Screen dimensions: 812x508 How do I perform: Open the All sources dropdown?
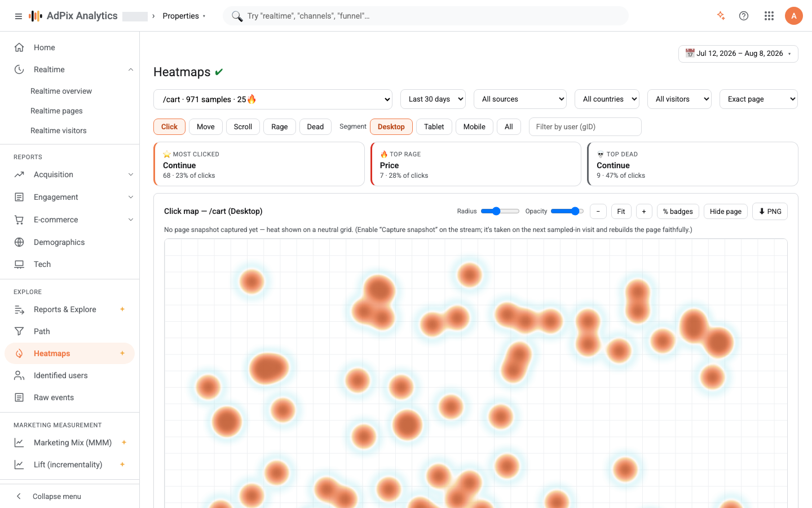(520, 99)
